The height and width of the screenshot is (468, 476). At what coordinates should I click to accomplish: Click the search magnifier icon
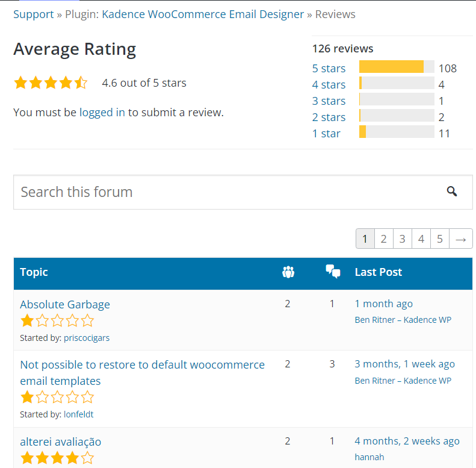tap(452, 192)
